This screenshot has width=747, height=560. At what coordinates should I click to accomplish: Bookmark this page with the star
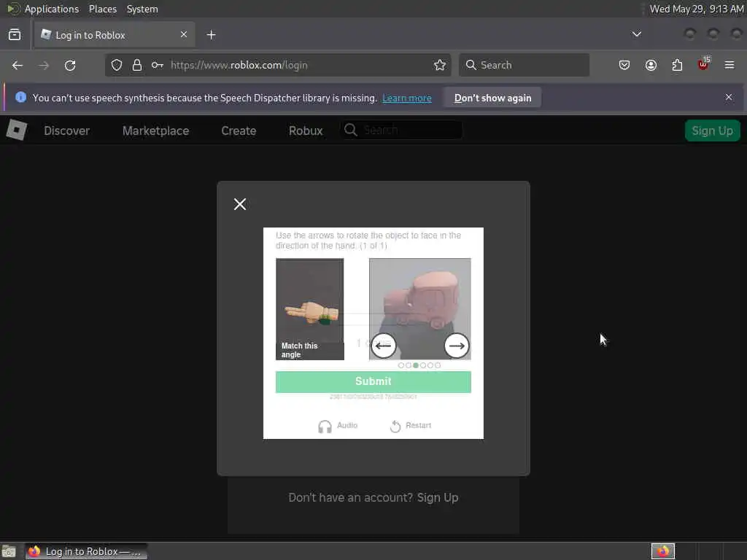tap(440, 65)
